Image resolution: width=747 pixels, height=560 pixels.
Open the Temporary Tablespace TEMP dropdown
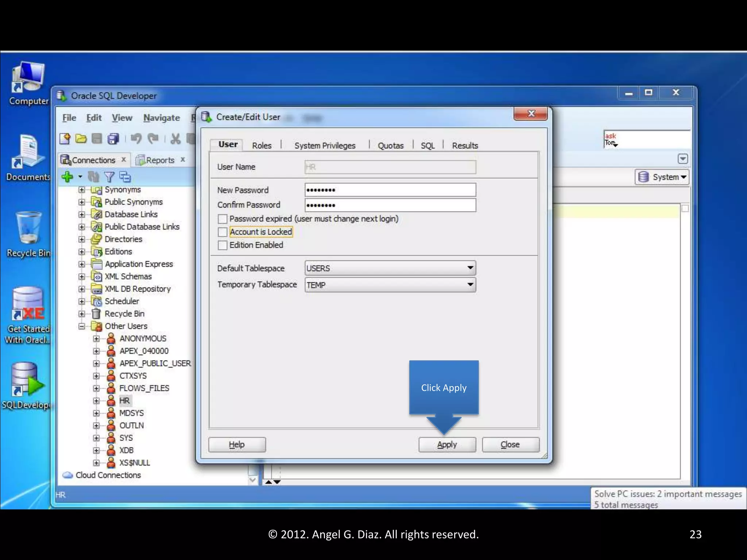pyautogui.click(x=470, y=284)
